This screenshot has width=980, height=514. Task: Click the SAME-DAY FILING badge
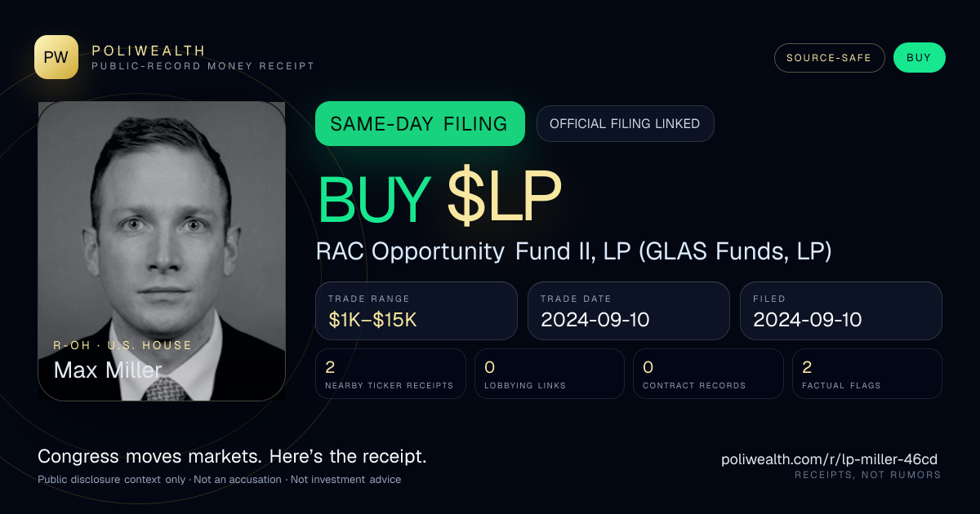tap(420, 124)
